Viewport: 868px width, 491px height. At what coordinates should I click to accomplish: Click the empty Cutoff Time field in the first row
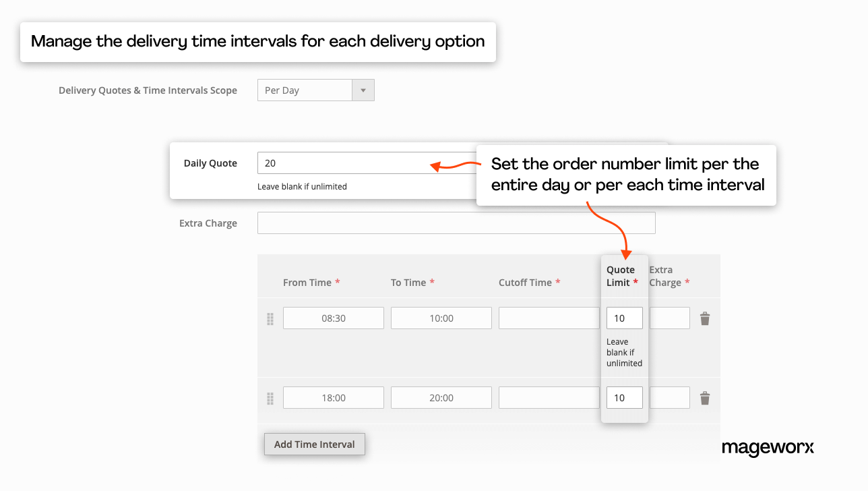[549, 318]
